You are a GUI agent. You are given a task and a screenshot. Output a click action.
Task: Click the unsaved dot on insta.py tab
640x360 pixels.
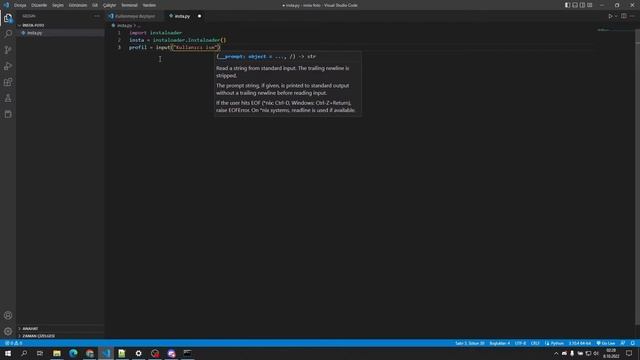pos(199,16)
